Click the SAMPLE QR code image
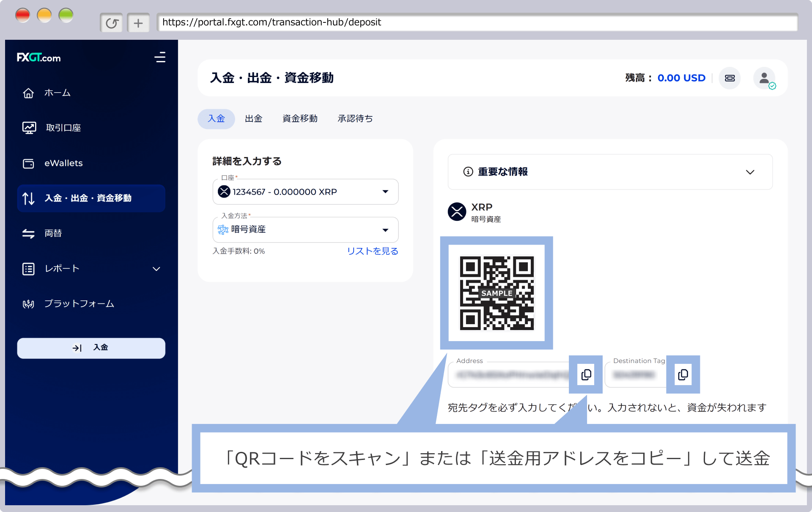Image resolution: width=812 pixels, height=512 pixels. 497,293
